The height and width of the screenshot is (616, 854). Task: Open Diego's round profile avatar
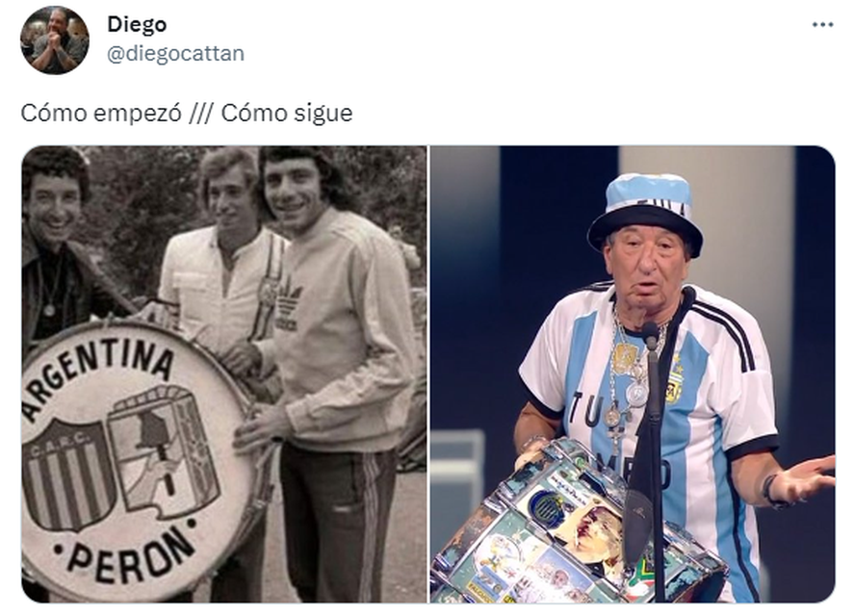[55, 39]
